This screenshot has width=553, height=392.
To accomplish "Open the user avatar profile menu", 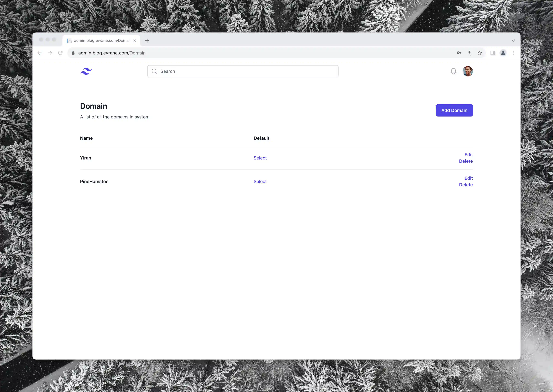I will click(x=467, y=71).
